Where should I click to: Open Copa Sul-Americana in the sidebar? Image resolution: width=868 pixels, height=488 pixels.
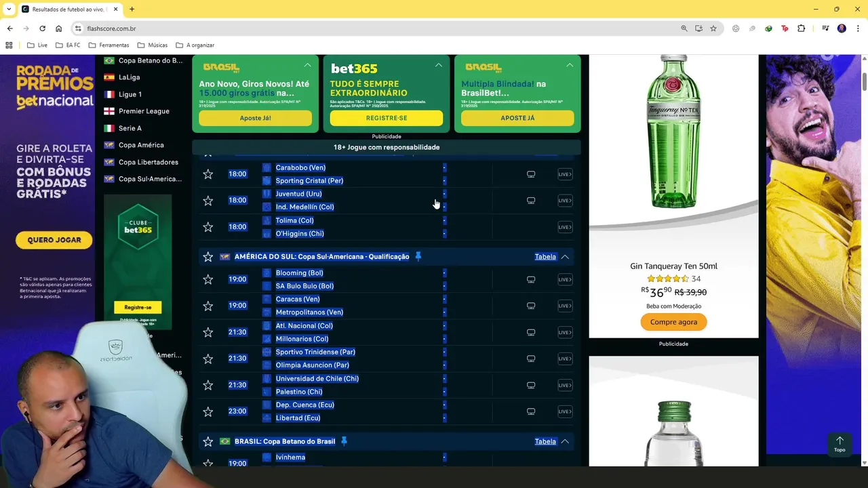pos(150,179)
